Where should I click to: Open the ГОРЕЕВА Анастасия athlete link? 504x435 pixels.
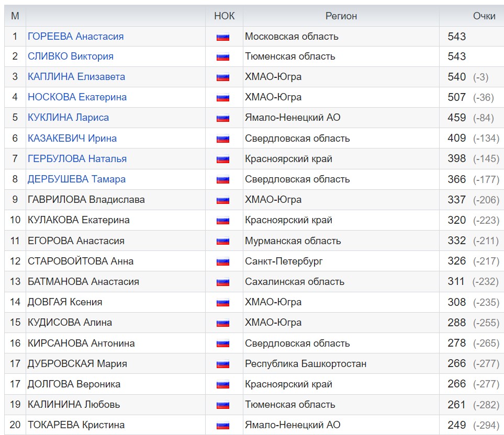75,37
